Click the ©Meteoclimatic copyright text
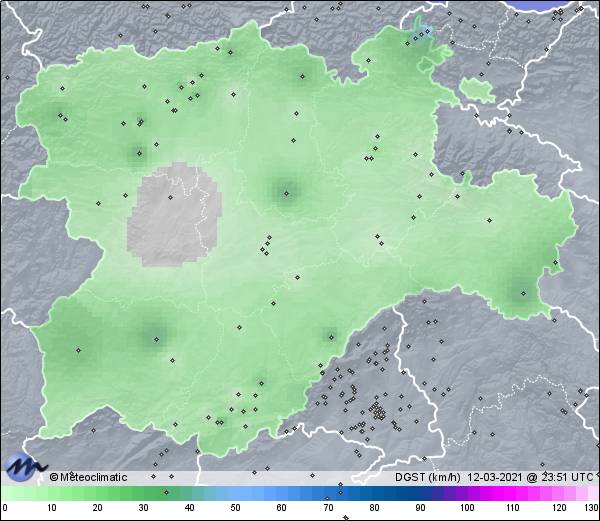Image resolution: width=600 pixels, height=521 pixels. [x=88, y=477]
